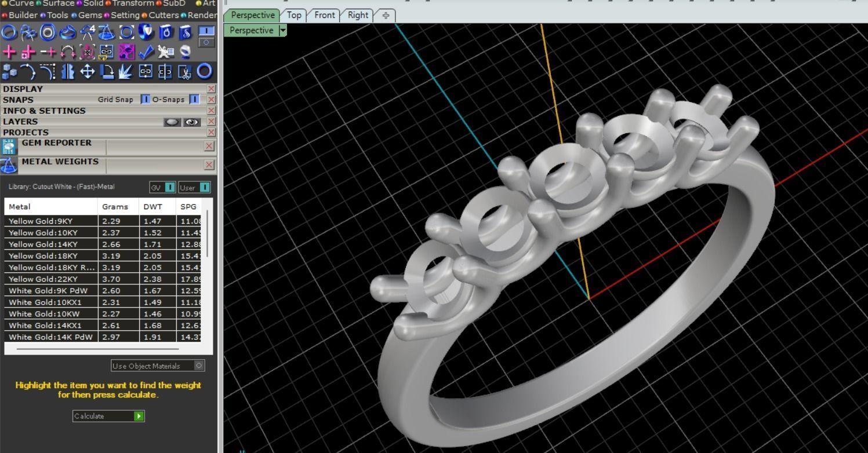Image resolution: width=868 pixels, height=453 pixels.
Task: Add a new viewport tab with plus
Action: tap(386, 16)
